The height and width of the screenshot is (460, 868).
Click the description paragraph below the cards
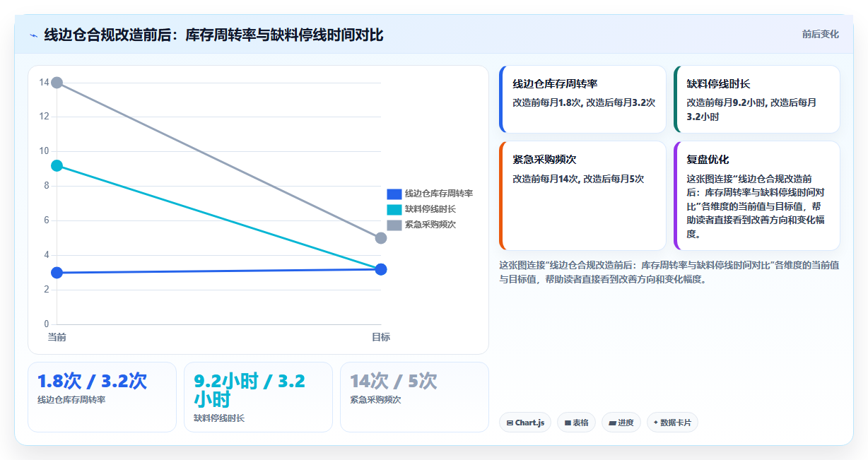(x=669, y=272)
